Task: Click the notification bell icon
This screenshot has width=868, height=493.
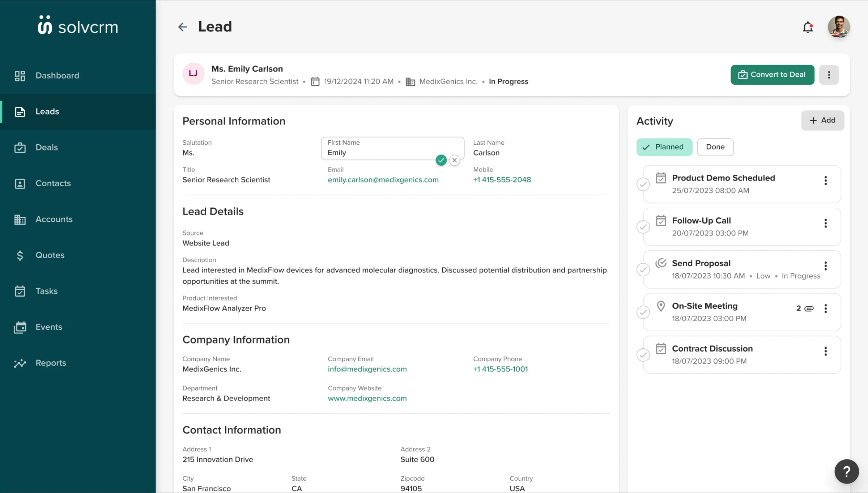Action: (808, 26)
